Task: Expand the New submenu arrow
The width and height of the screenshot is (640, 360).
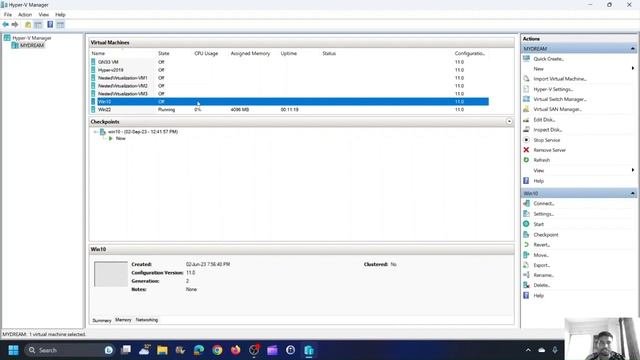Action: [x=633, y=69]
